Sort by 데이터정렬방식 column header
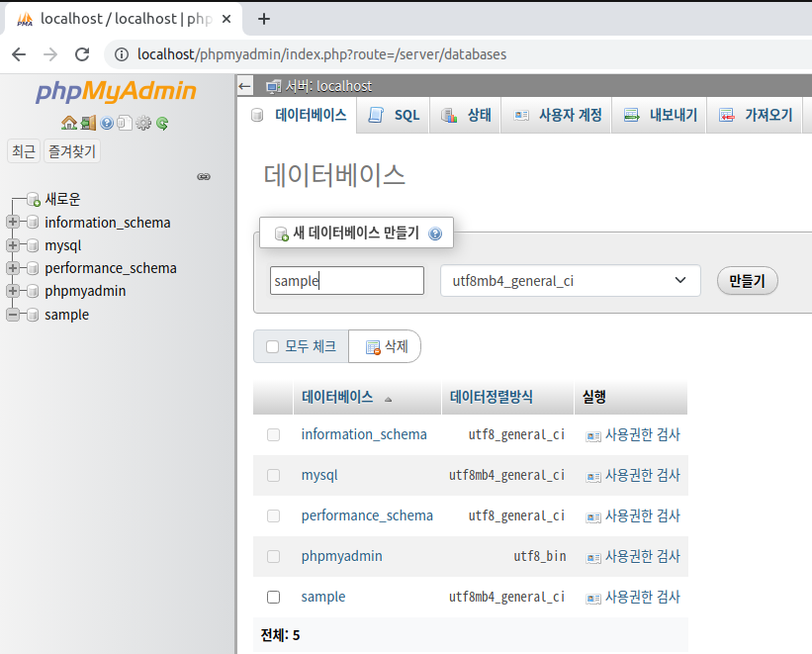The height and width of the screenshot is (654, 812). pos(491,398)
